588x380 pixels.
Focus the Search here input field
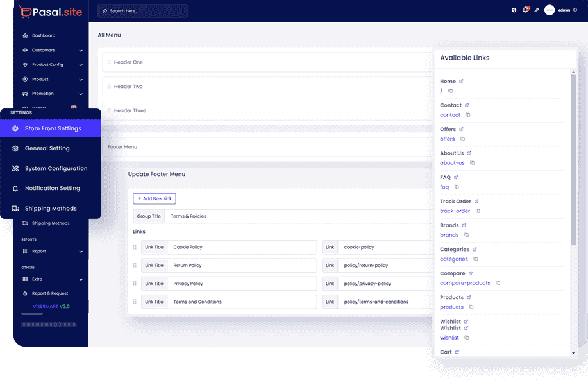(146, 11)
